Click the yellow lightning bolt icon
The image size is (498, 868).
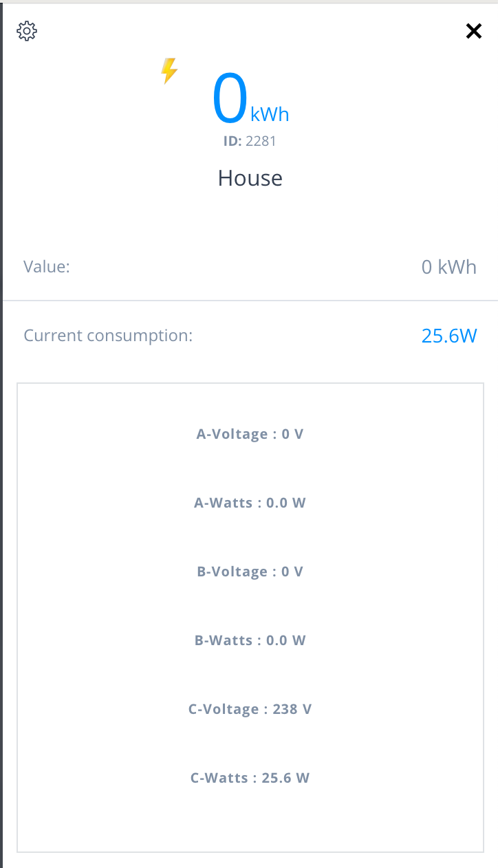pyautogui.click(x=169, y=71)
